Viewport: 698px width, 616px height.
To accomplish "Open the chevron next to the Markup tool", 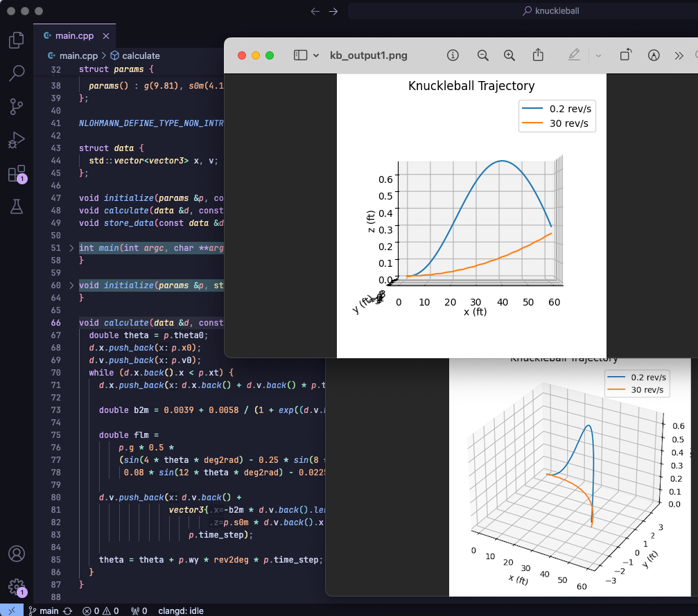I will tap(597, 55).
